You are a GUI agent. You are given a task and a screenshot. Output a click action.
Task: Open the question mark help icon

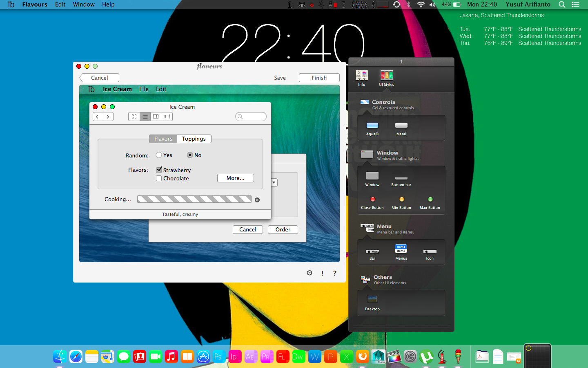[x=335, y=273]
